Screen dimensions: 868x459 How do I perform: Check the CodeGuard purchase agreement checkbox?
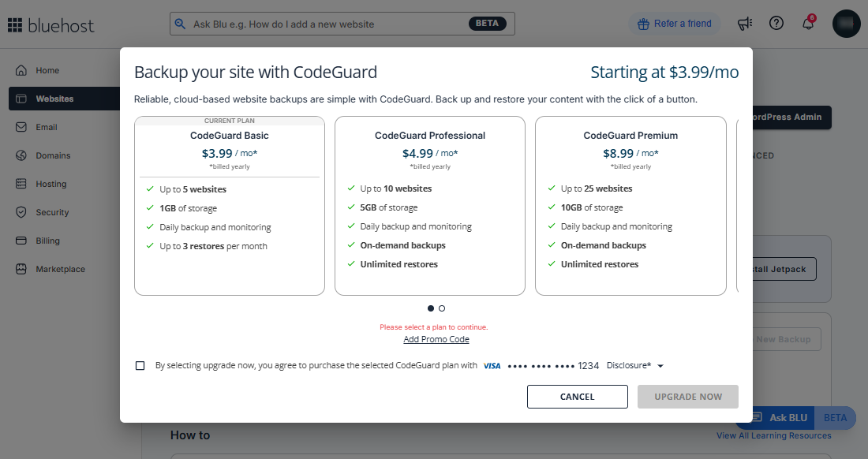(x=140, y=365)
